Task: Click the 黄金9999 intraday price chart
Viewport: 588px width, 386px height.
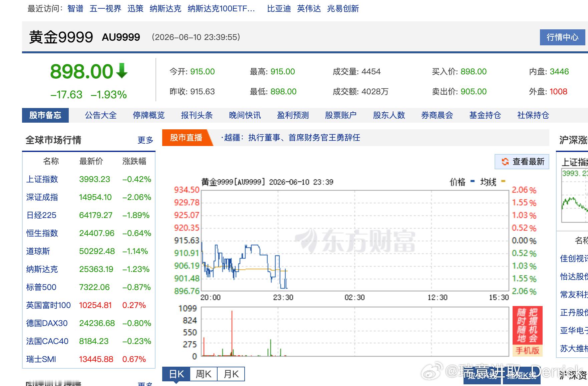Action: (x=355, y=241)
